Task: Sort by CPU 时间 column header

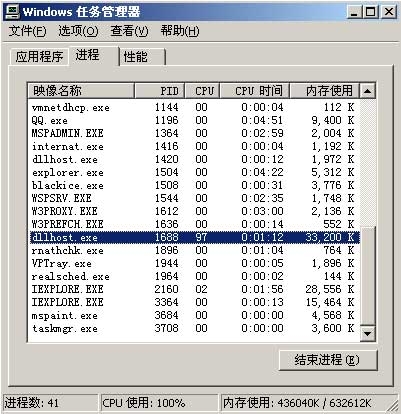Action: (254, 91)
